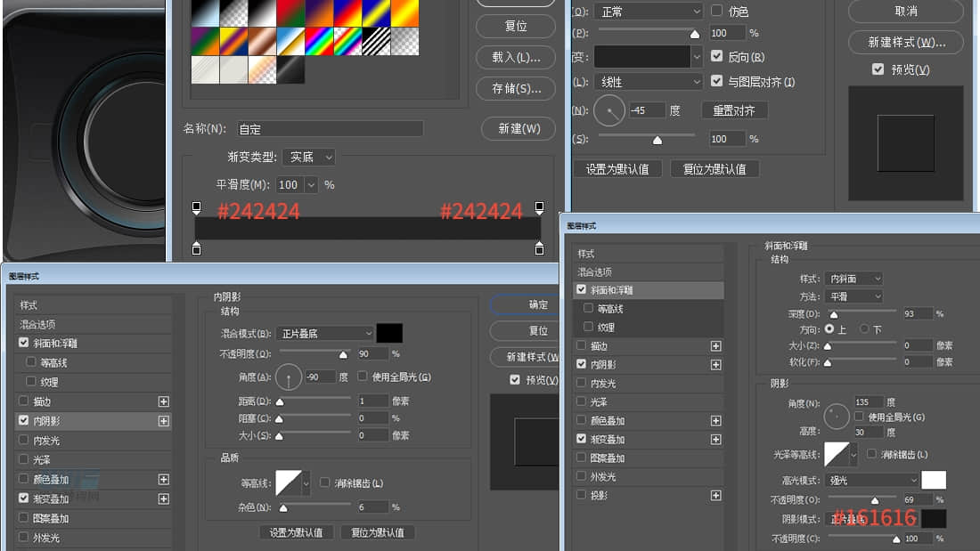Image resolution: width=980 pixels, height=551 pixels.
Task: Click the 载入(L)... button in gradient editor
Action: tap(516, 58)
